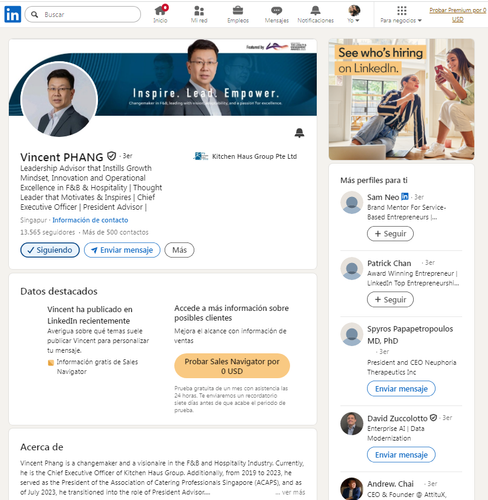488x500 pixels.
Task: Open Spyros Papapetropoulos avatar
Action: pyautogui.click(x=352, y=334)
